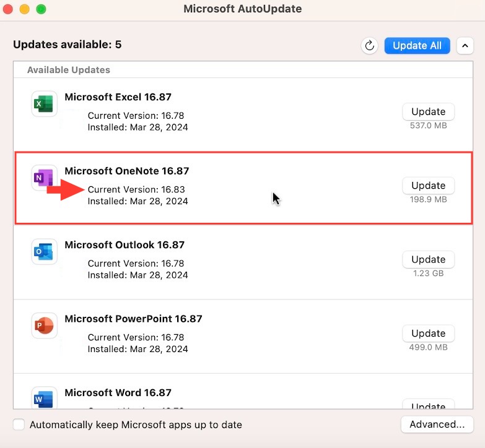Collapse the updates list with chevron button

click(x=465, y=46)
